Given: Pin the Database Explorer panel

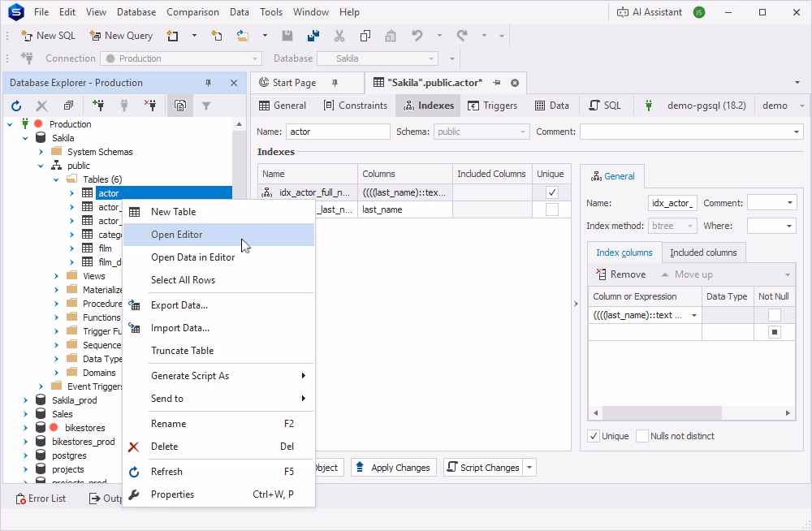Looking at the screenshot, I should pyautogui.click(x=208, y=83).
